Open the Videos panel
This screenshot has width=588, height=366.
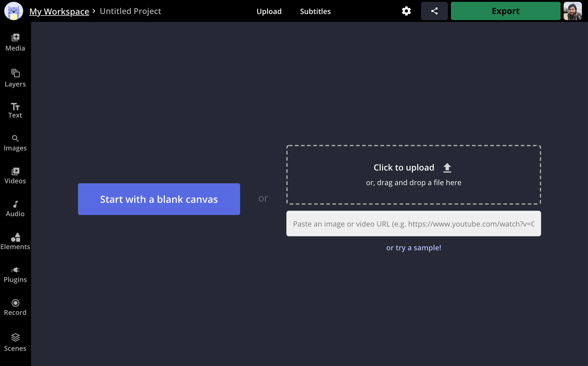[x=15, y=174]
